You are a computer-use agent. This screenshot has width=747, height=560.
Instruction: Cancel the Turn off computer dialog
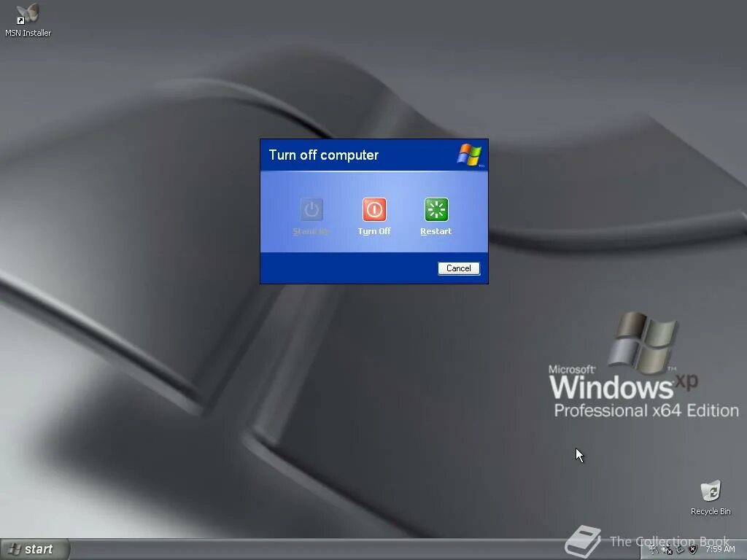click(459, 268)
